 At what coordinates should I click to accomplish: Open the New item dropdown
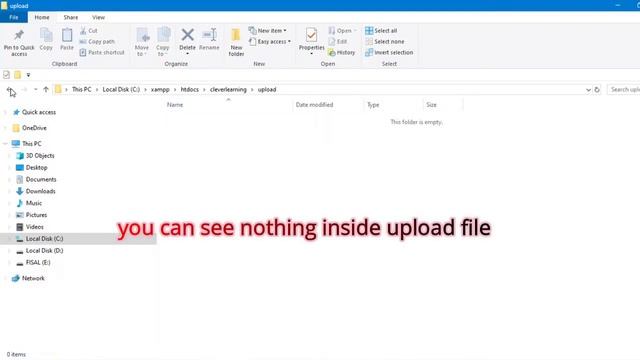pos(267,31)
